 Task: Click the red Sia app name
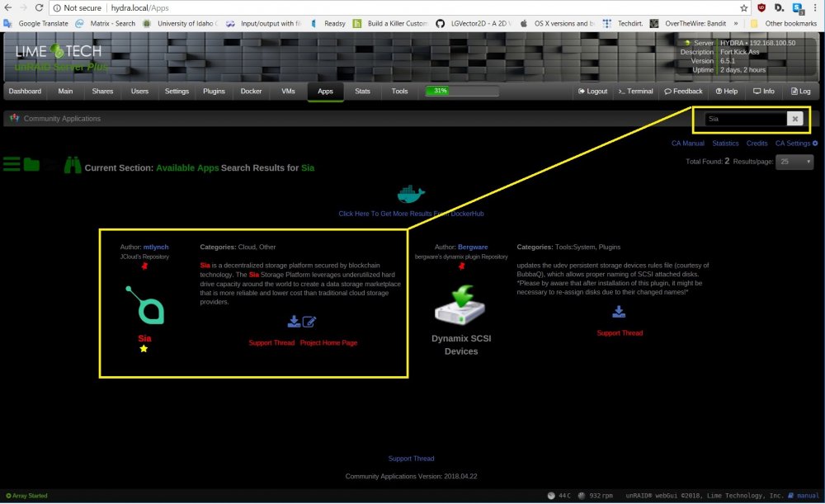[144, 338]
